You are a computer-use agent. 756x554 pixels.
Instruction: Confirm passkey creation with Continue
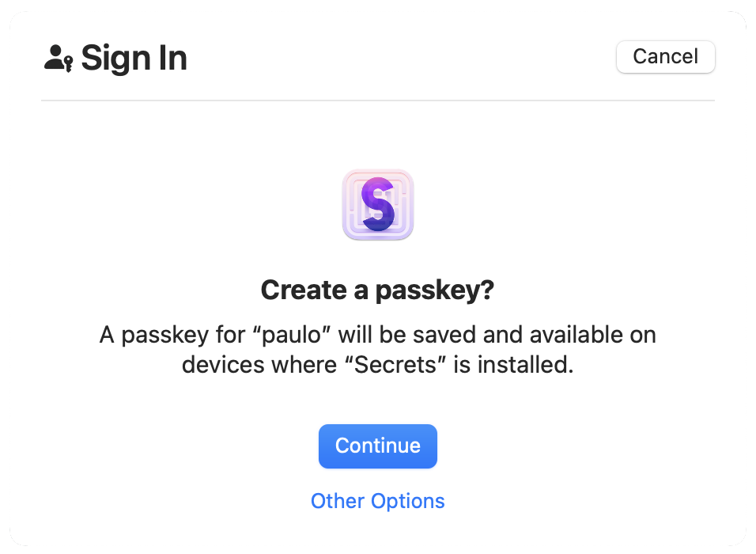[x=377, y=446]
